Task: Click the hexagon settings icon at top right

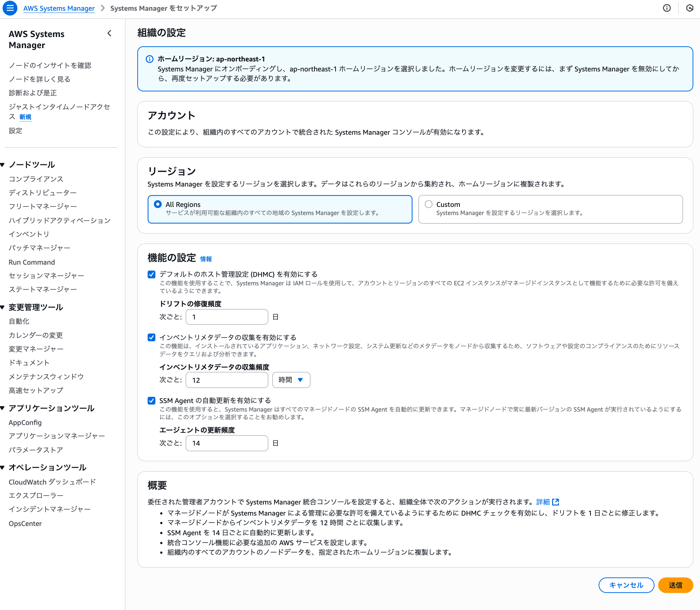Action: tap(690, 8)
